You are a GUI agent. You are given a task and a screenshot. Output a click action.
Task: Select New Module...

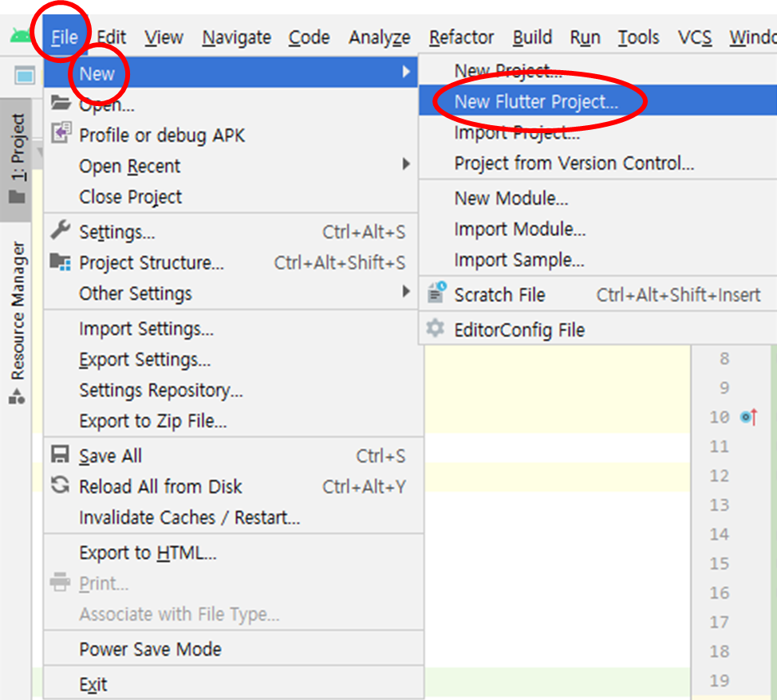pyautogui.click(x=598, y=198)
